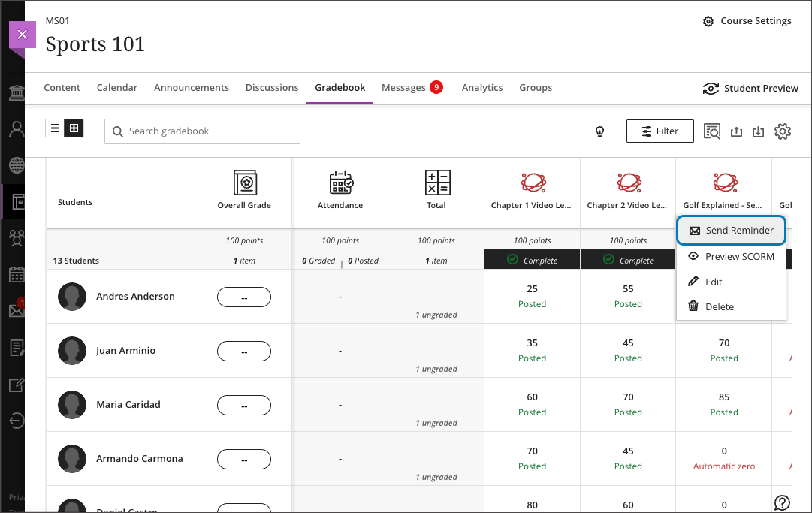Open gradebook settings via the gear icon
The width and height of the screenshot is (812, 513).
coord(783,131)
